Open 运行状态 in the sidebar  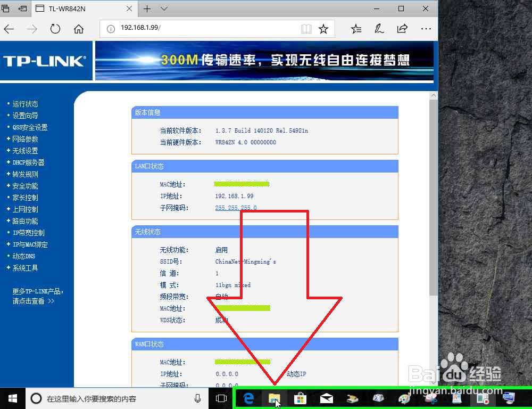coord(25,104)
